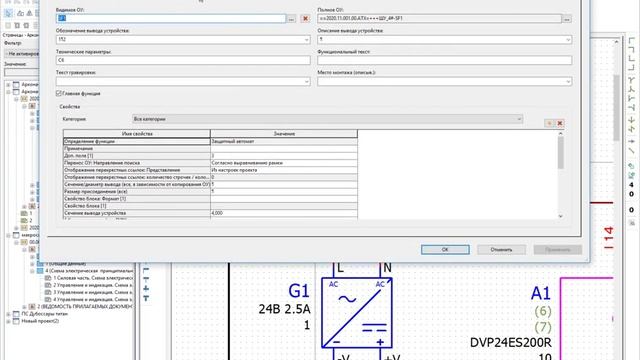Select 'Определение функции' property row
This screenshot has height=360, width=640.
pos(137,141)
